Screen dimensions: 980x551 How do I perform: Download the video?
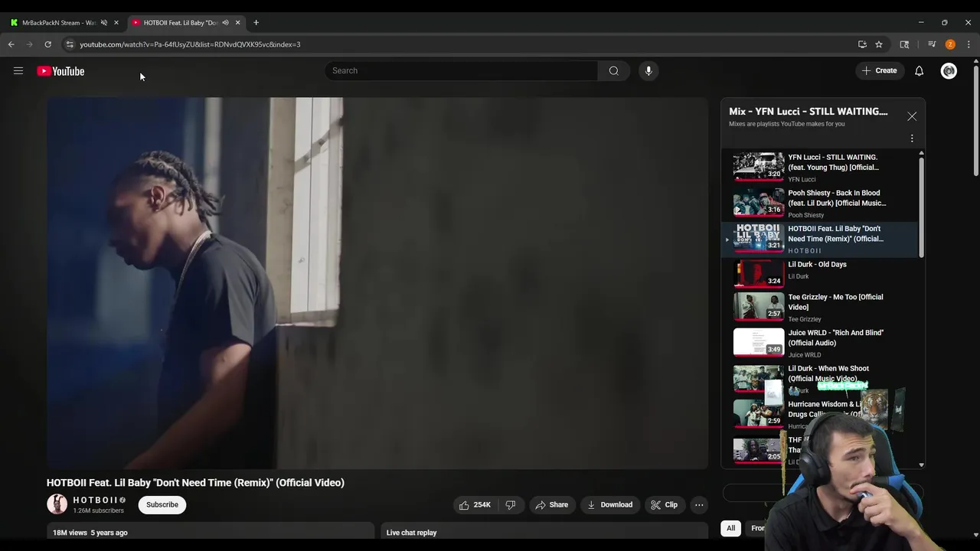coord(609,505)
